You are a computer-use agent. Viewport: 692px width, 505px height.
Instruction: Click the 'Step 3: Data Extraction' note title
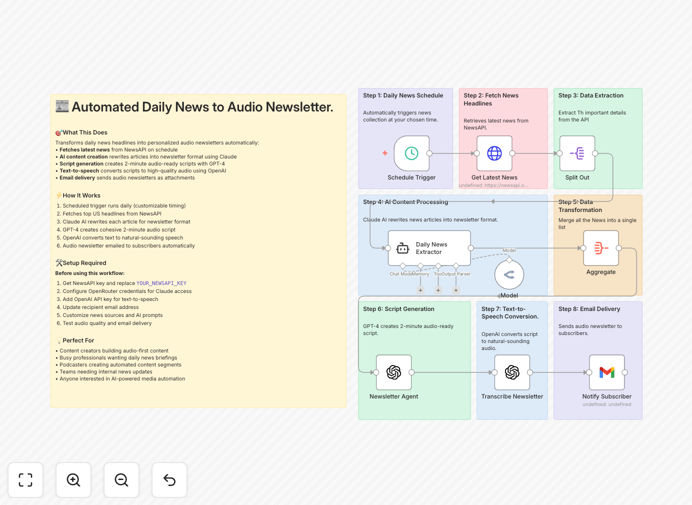click(x=591, y=95)
